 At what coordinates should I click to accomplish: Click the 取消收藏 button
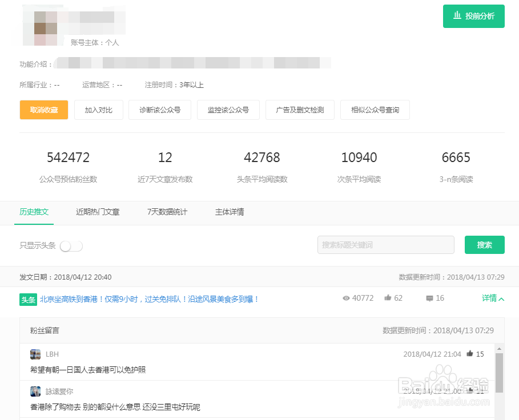[x=43, y=110]
